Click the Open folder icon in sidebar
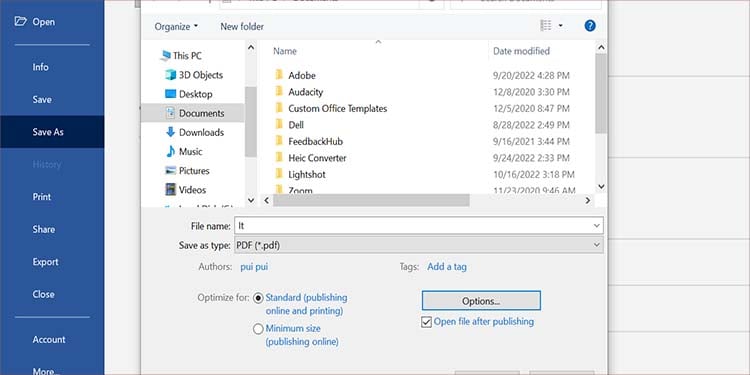 tap(21, 21)
